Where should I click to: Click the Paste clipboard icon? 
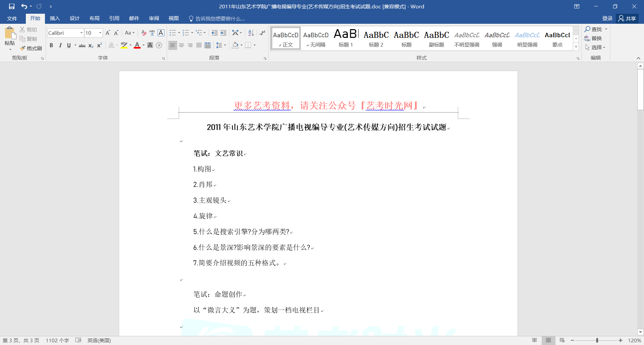point(10,34)
